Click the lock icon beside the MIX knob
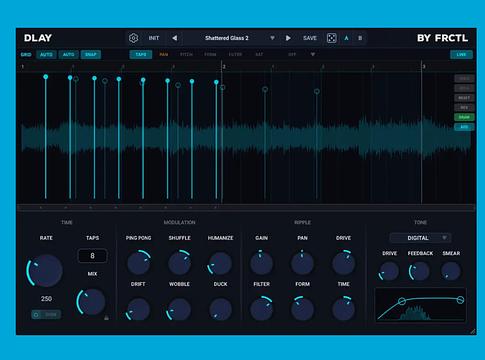 pyautogui.click(x=106, y=318)
